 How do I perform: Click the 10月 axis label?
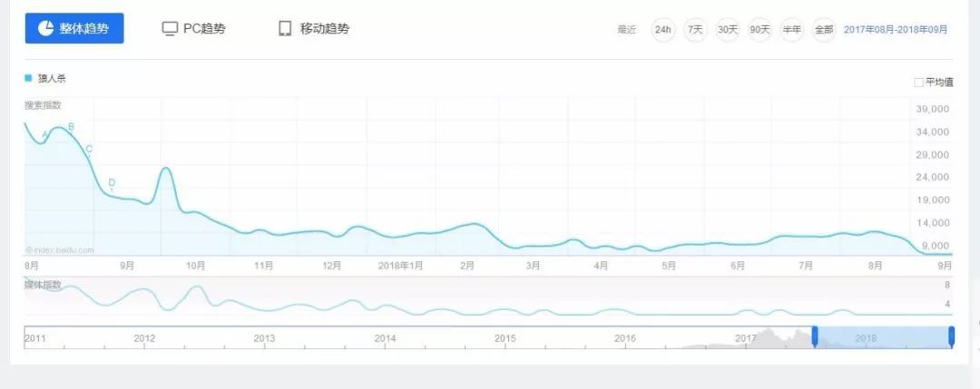[x=196, y=266]
